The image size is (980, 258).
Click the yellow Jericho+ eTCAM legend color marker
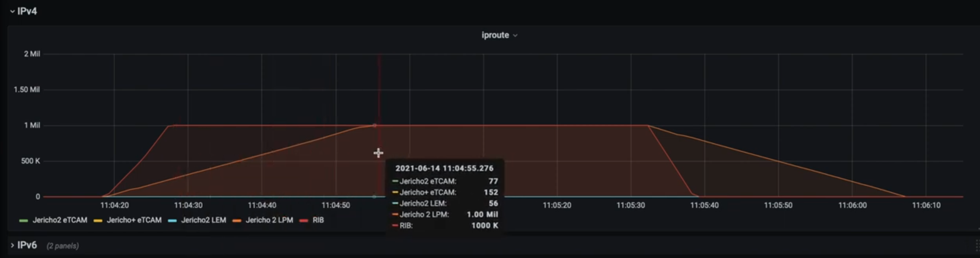coord(98,221)
